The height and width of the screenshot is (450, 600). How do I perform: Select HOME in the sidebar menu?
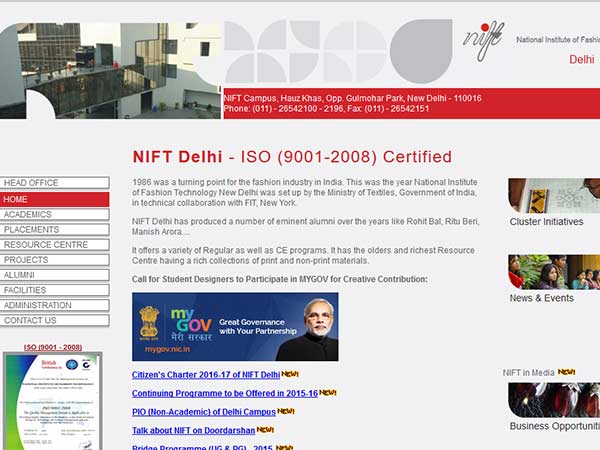tap(55, 199)
